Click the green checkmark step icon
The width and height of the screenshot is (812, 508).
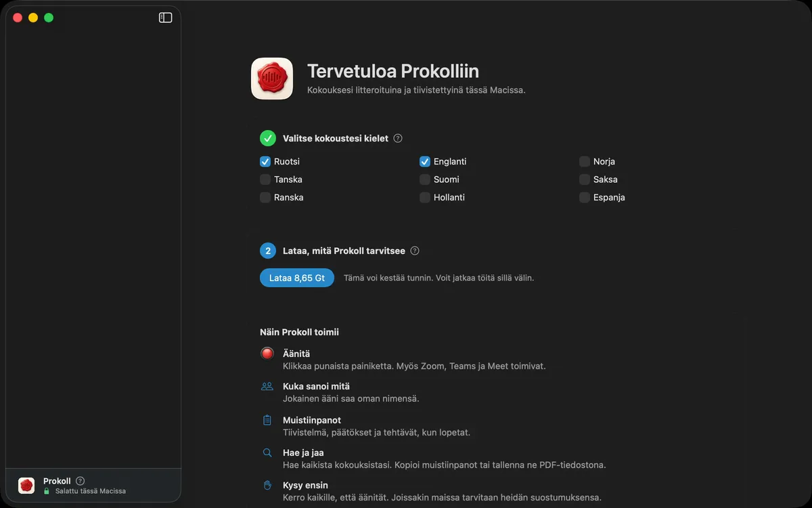(x=268, y=138)
